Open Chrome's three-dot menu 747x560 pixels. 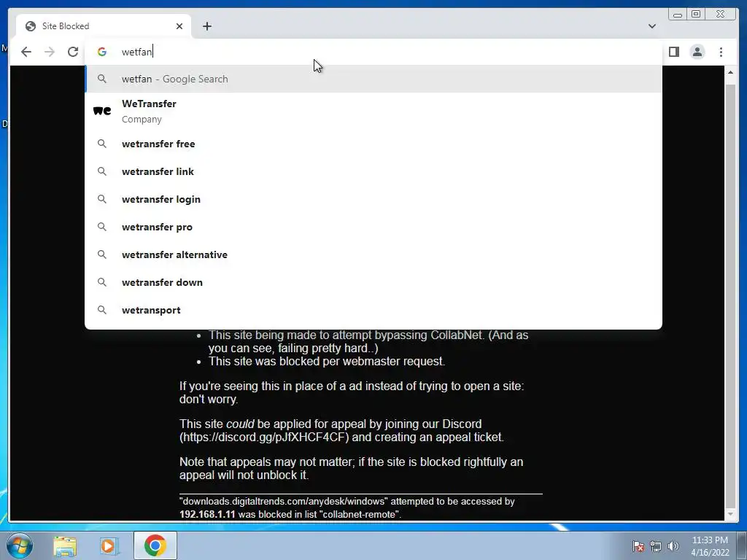[721, 52]
